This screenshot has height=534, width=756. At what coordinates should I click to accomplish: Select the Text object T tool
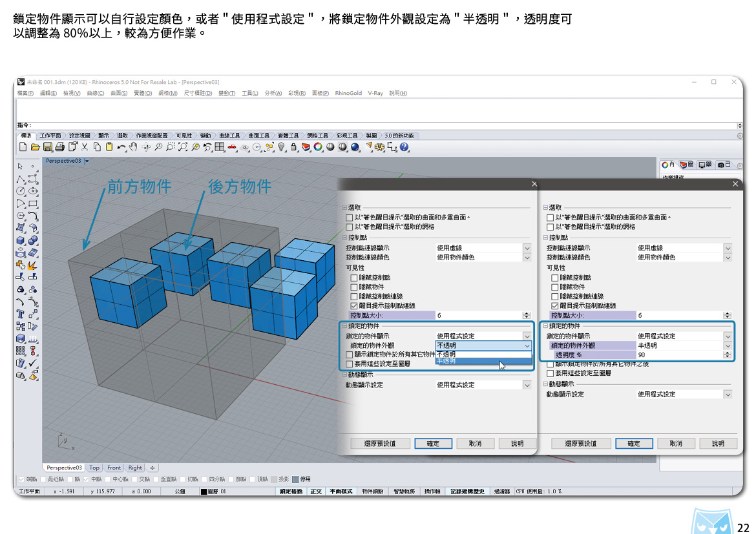click(20, 314)
